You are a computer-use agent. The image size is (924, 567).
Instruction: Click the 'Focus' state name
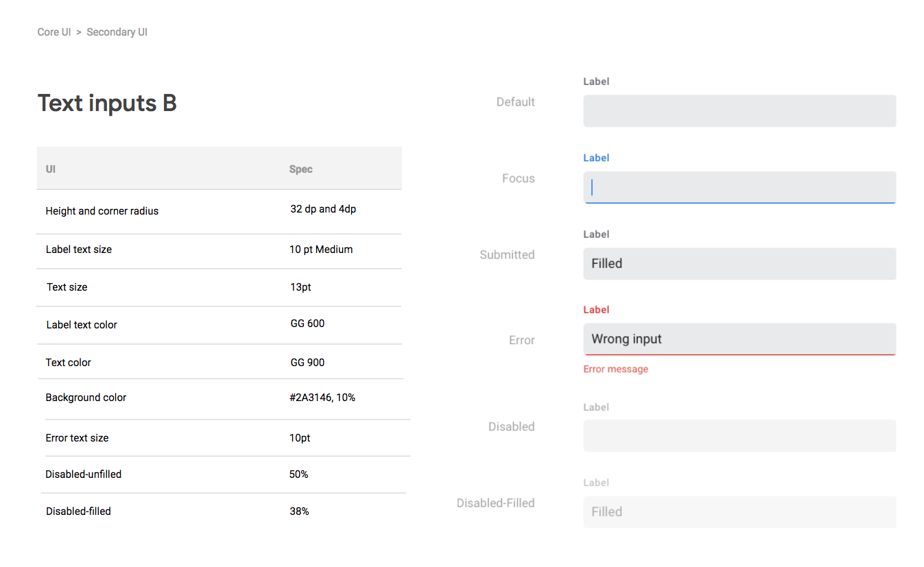[x=519, y=178]
